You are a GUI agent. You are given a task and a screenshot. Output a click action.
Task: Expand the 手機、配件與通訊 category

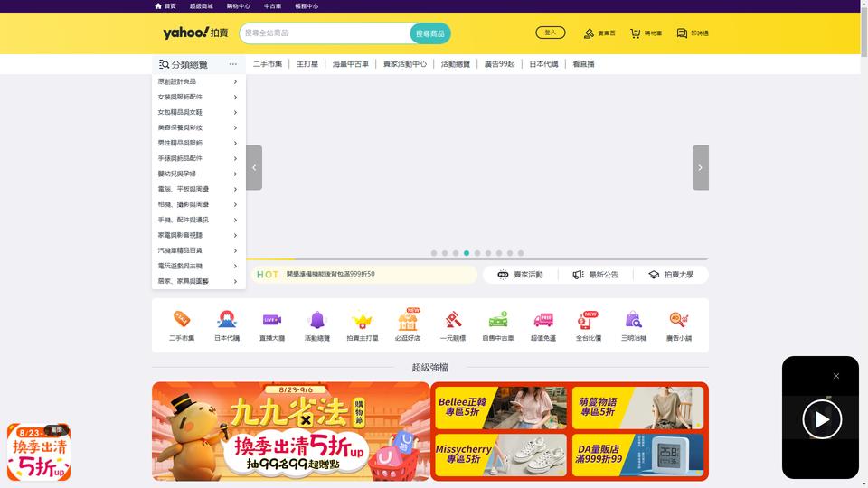tap(198, 220)
